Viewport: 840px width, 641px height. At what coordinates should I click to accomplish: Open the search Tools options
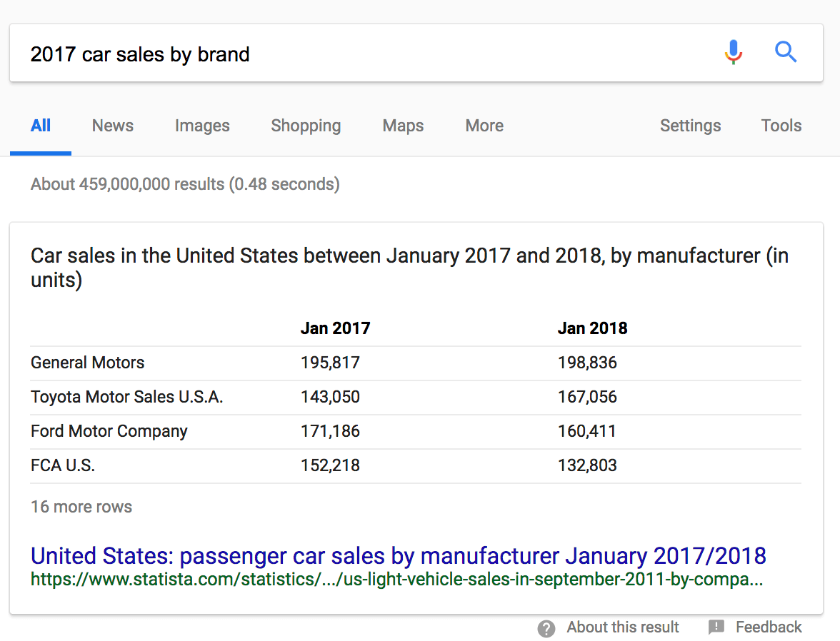click(x=781, y=126)
